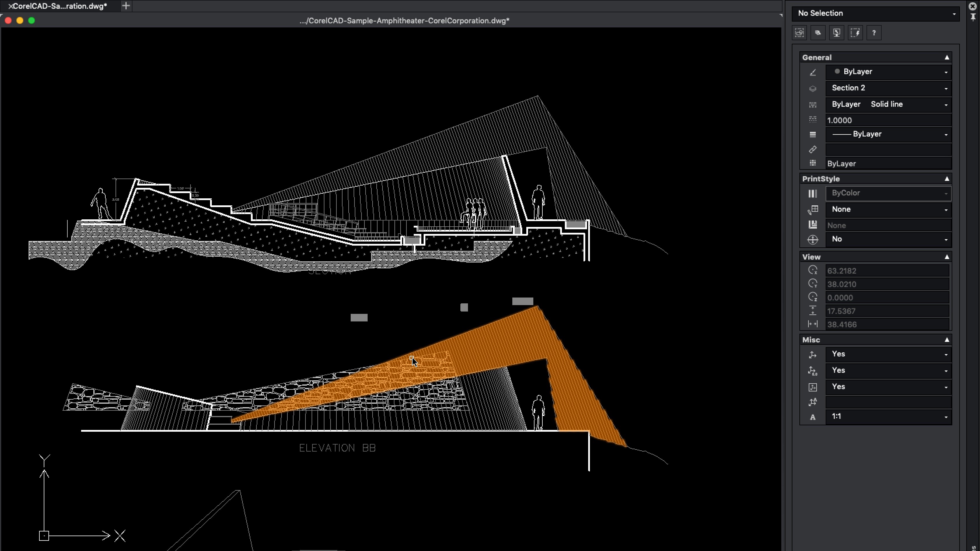Open a new drawing tab with plus
The width and height of the screenshot is (980, 551).
coord(126,6)
